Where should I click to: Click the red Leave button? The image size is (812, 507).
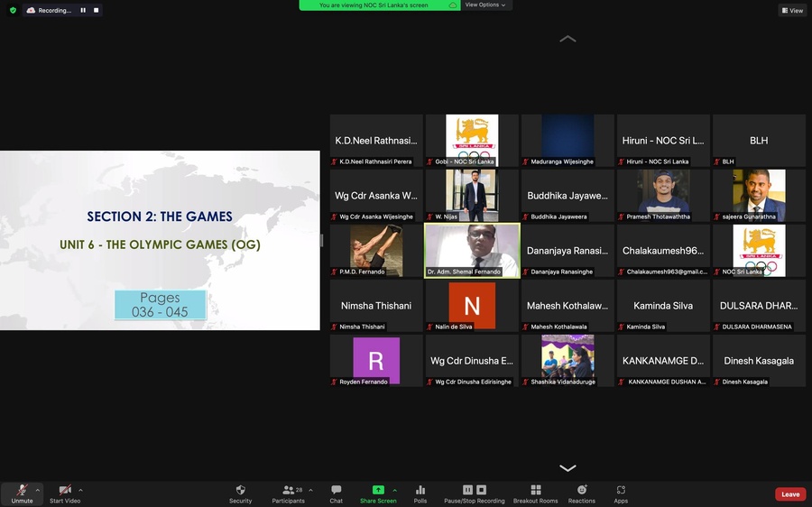tap(790, 494)
